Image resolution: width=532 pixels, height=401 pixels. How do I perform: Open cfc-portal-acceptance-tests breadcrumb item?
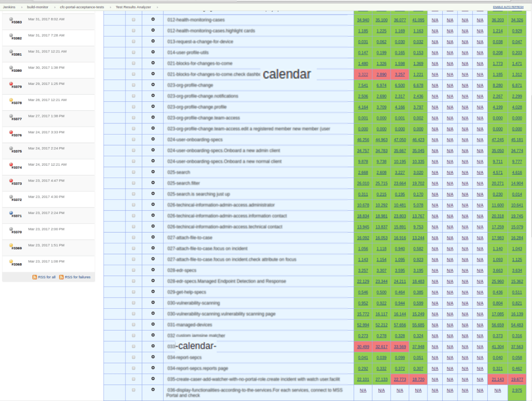point(82,7)
